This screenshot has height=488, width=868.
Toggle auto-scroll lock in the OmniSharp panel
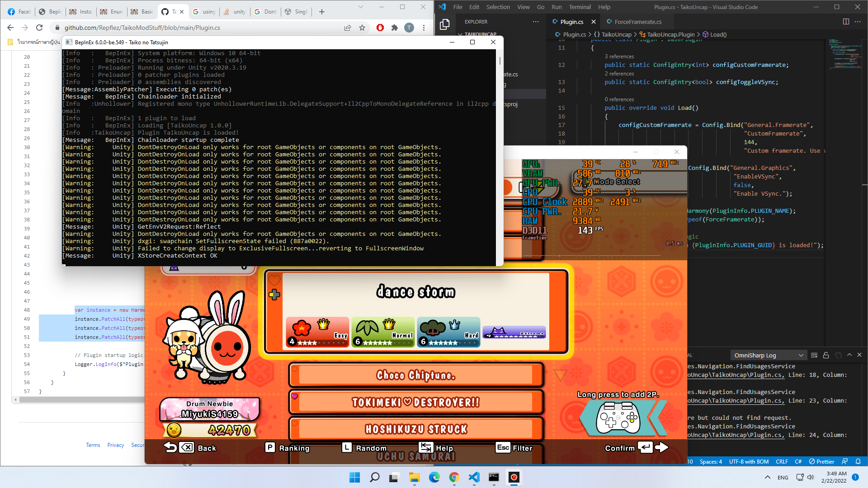point(826,355)
